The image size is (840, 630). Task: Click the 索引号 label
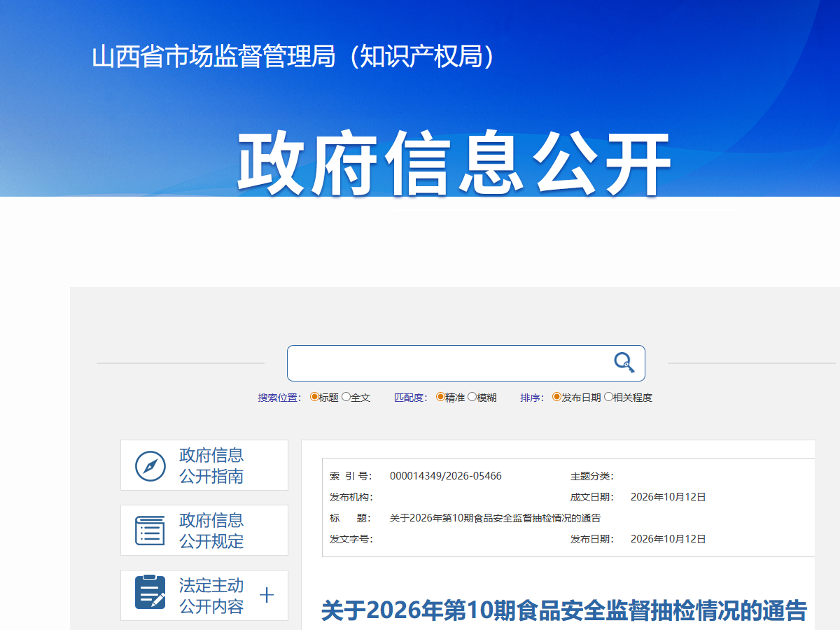(351, 476)
